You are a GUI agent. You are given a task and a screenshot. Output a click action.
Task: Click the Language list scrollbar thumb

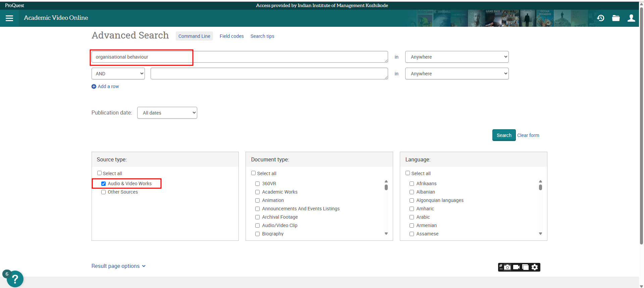click(540, 187)
